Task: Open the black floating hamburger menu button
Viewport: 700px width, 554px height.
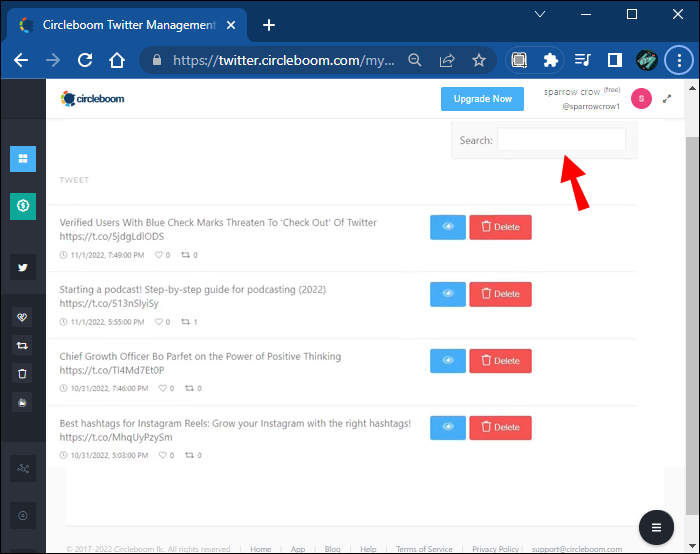Action: (x=656, y=528)
